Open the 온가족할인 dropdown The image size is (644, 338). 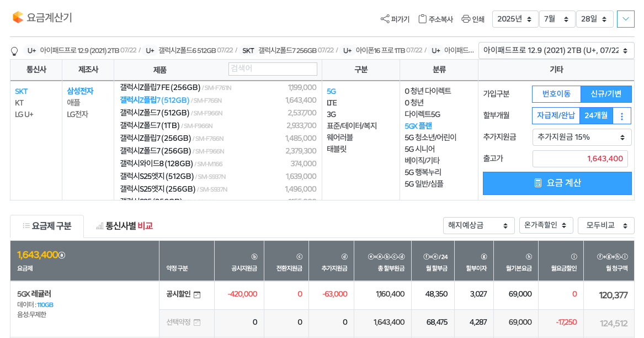pos(546,225)
